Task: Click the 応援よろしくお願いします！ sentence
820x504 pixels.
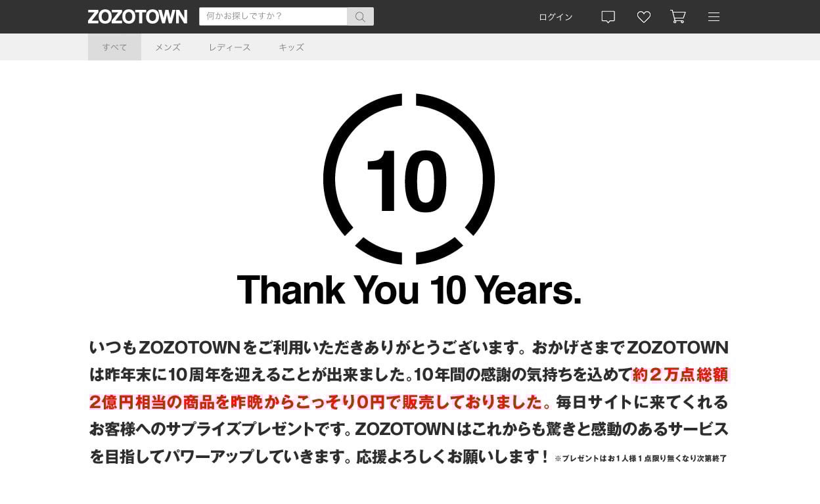Action: [453, 457]
